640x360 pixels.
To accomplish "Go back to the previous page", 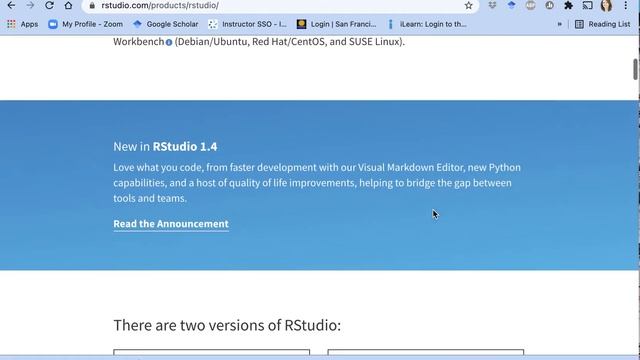I will [11, 5].
